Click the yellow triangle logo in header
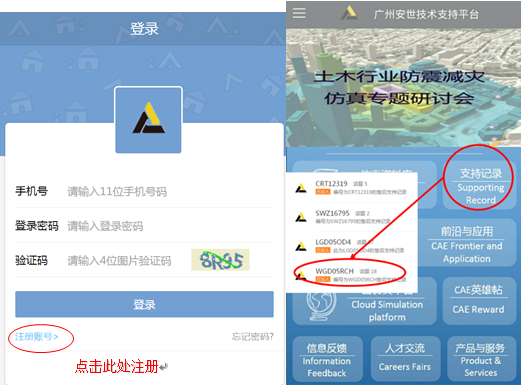 (349, 13)
